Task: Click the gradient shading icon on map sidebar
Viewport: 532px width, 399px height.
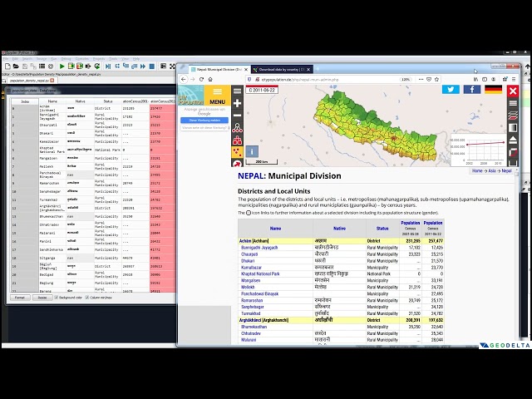Action: click(513, 127)
